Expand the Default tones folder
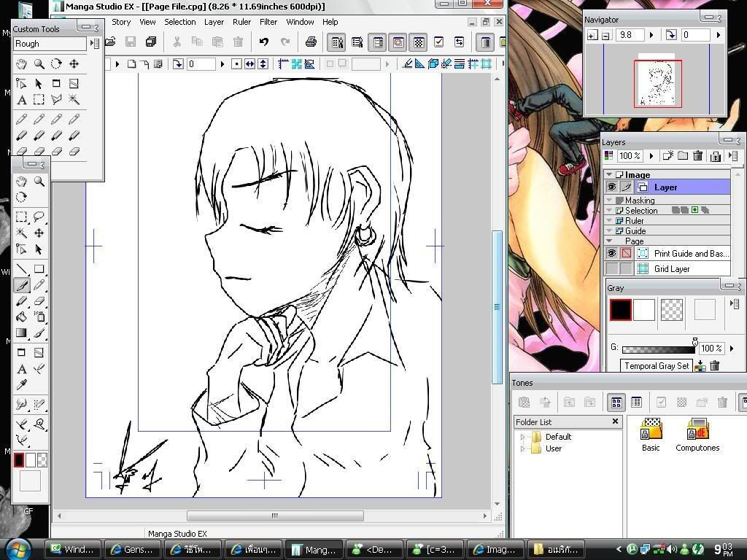Viewport: 747px width, 560px height. (522, 437)
